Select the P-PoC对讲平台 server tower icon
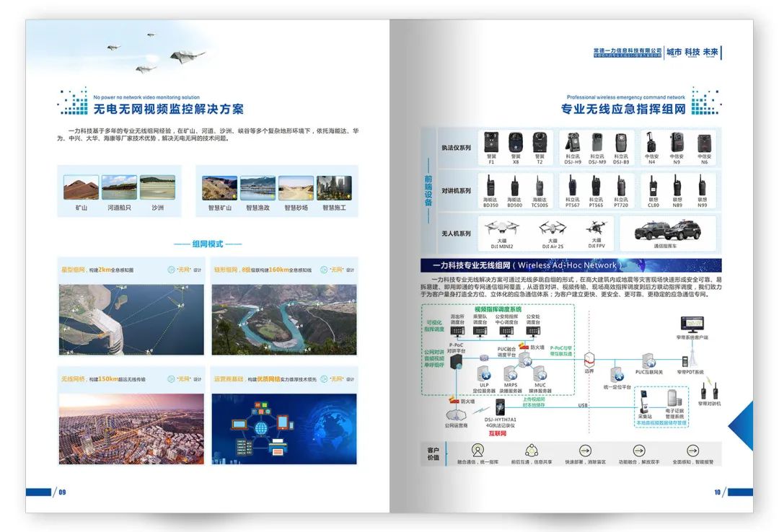This screenshot has width=779, height=532. click(455, 364)
